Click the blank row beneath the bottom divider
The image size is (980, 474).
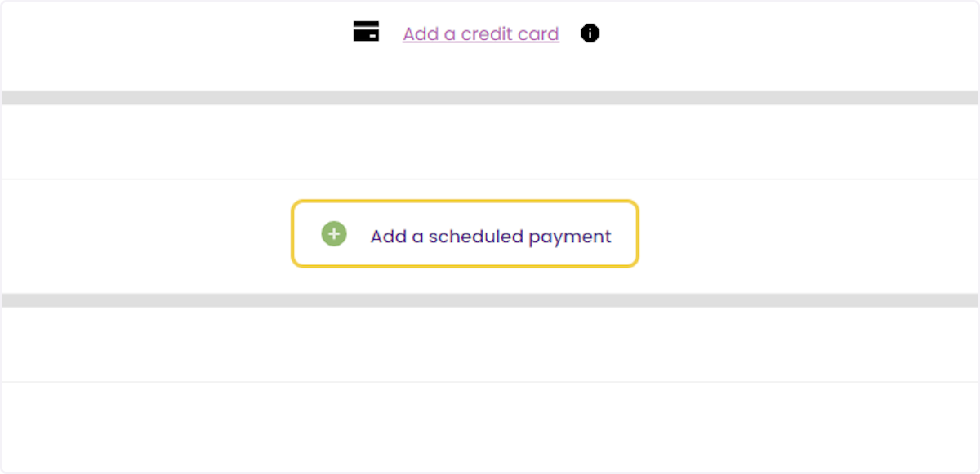(490, 343)
